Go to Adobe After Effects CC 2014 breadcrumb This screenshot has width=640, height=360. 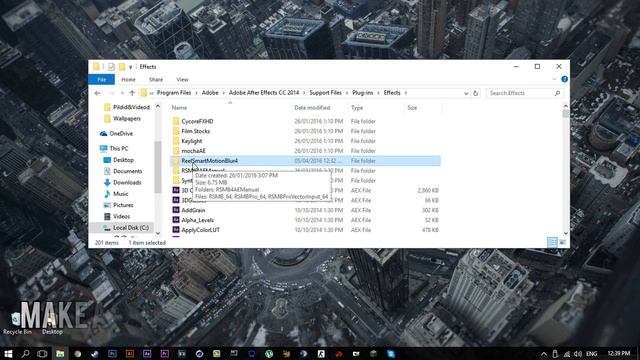(264, 93)
